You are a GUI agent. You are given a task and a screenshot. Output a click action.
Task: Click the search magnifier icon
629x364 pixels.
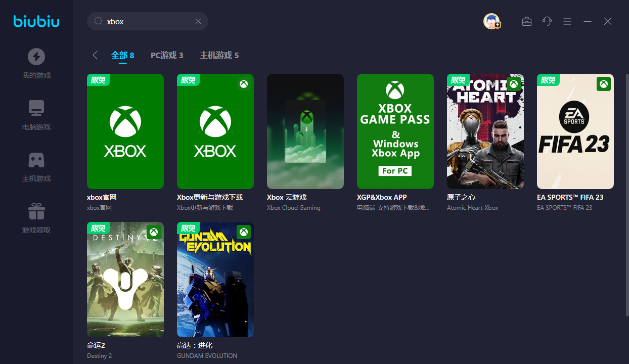(x=99, y=21)
